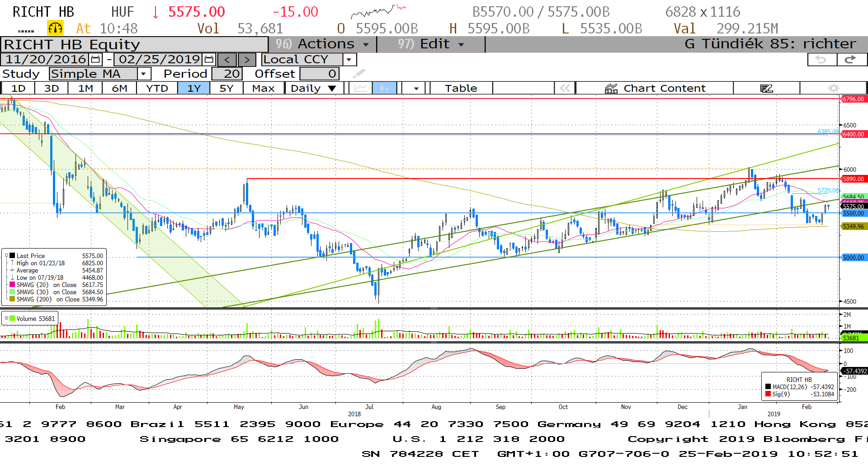Open the 97) Edit menu
The width and height of the screenshot is (868, 470).
click(431, 44)
